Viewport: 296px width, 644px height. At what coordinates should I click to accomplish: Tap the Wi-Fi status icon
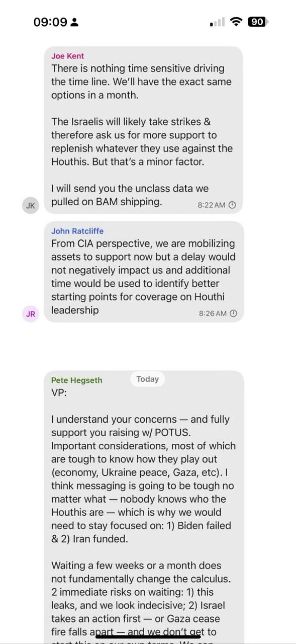[236, 22]
